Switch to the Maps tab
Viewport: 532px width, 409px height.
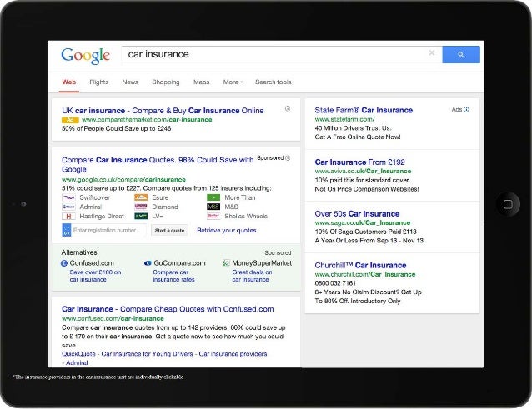[202, 82]
